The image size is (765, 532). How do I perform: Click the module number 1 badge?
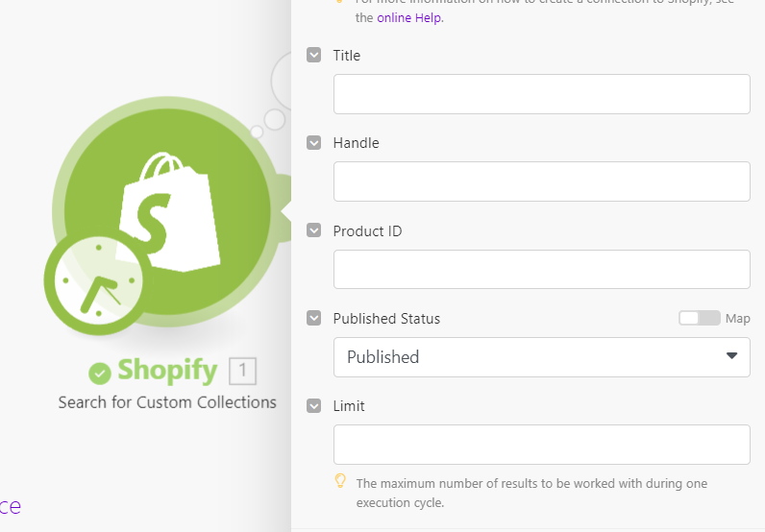243,371
